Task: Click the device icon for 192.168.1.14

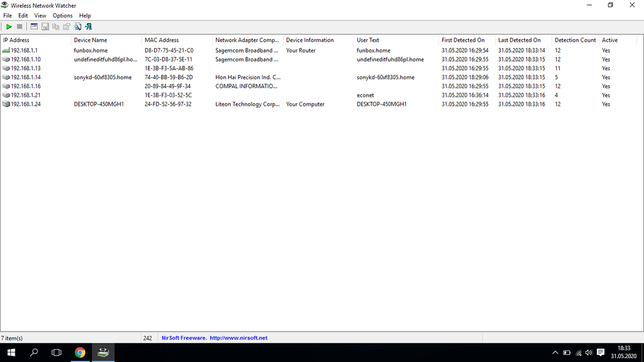Action: pyautogui.click(x=6, y=77)
